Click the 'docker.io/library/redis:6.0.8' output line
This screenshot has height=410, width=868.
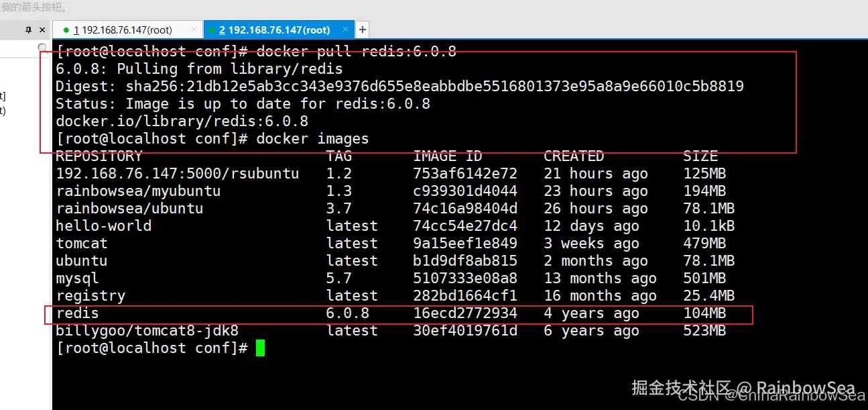point(182,121)
